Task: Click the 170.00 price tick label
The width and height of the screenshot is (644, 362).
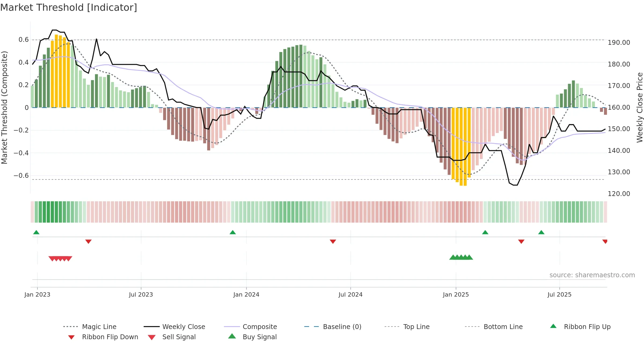Action: pos(619,86)
